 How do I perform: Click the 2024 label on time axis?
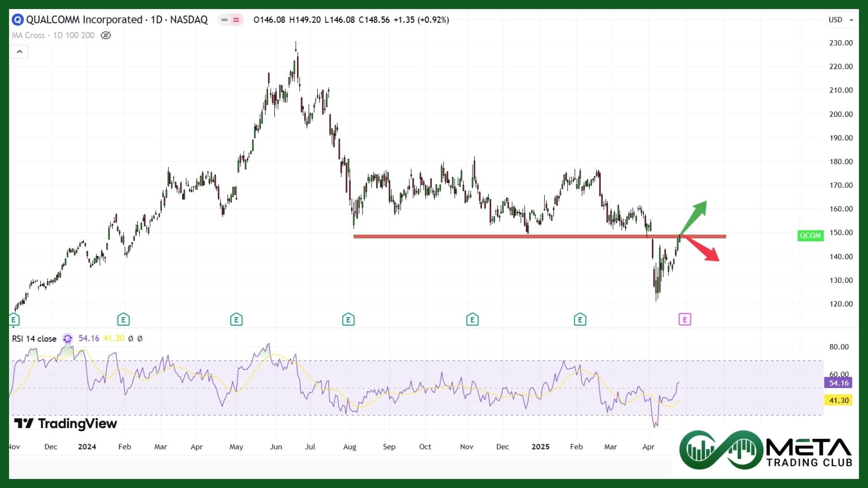click(87, 446)
